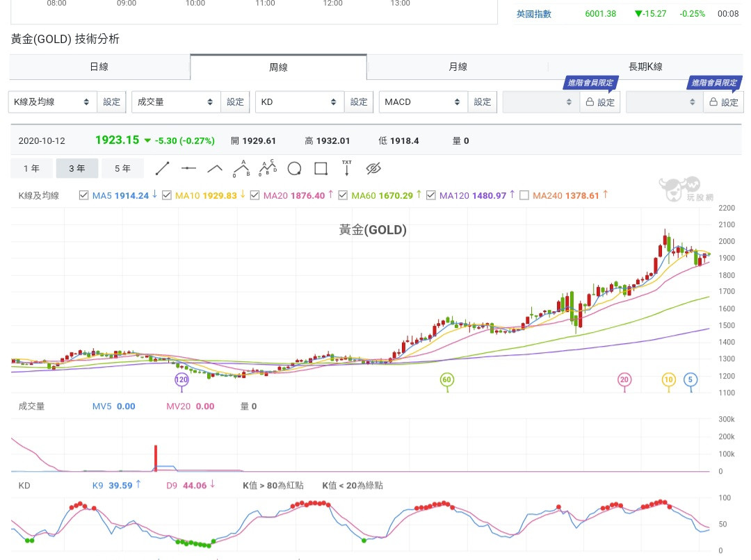Click the MA60 marker on chart axis

[446, 379]
